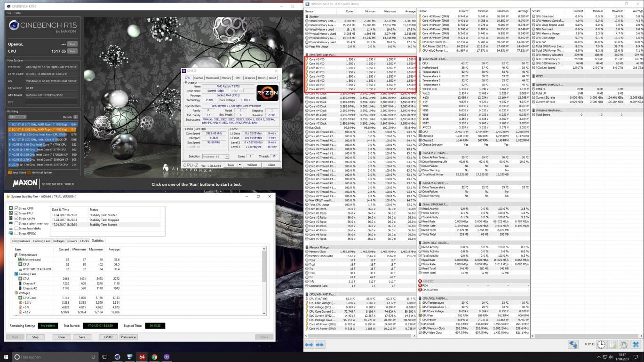Switch to CPU-Z Graphics tab
Screen dimensions: 644x362
coord(250,78)
